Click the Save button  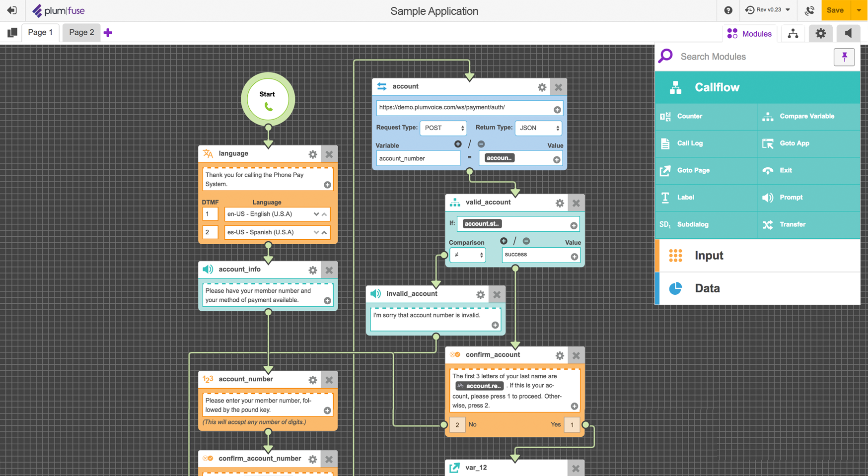(x=835, y=10)
